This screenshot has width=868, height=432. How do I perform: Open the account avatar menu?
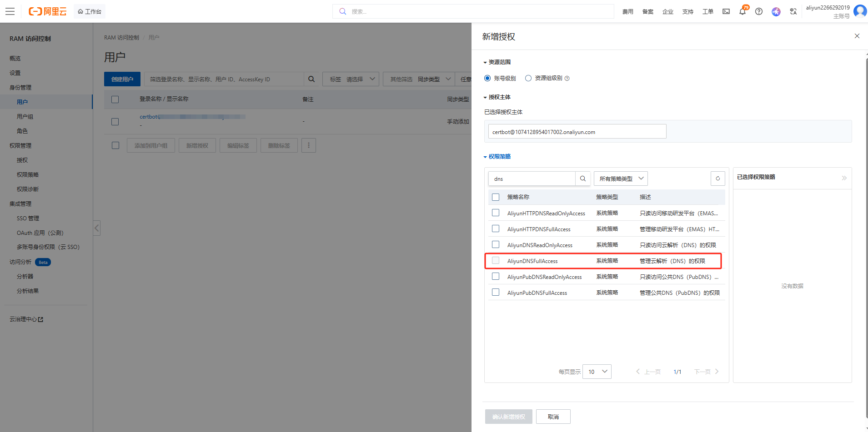coord(860,11)
